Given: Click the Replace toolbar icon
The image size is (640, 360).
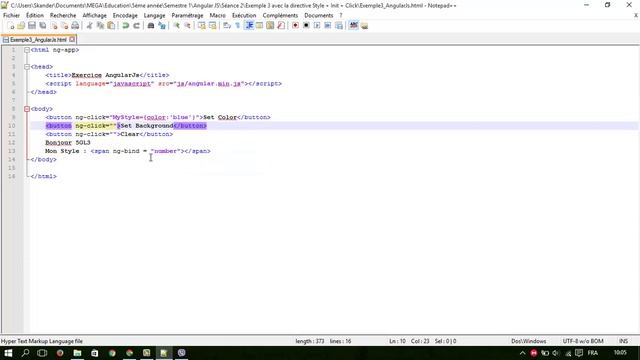Looking at the screenshot, I should [162, 26].
